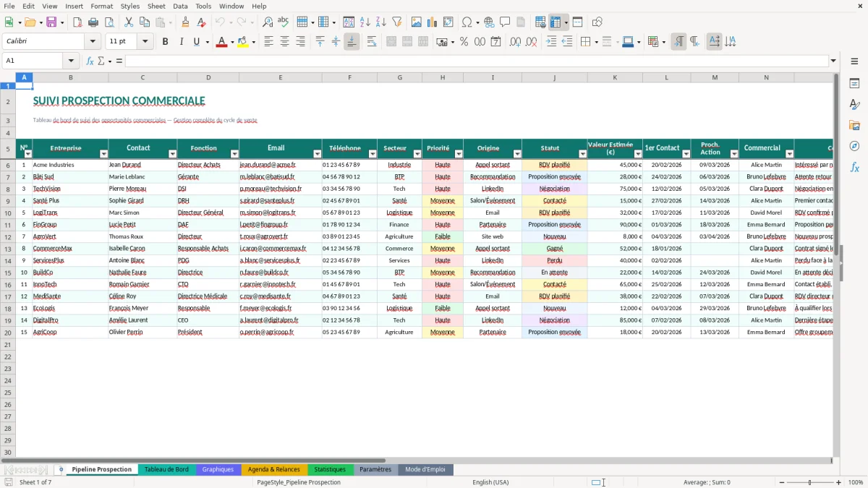Click Sort Descending icon
The image size is (868, 488).
point(381,22)
